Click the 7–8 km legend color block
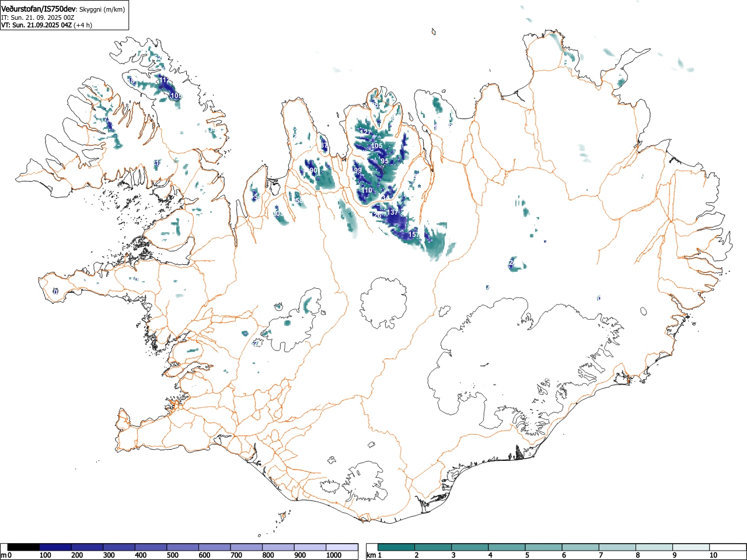This screenshot has width=747, height=560. click(618, 547)
